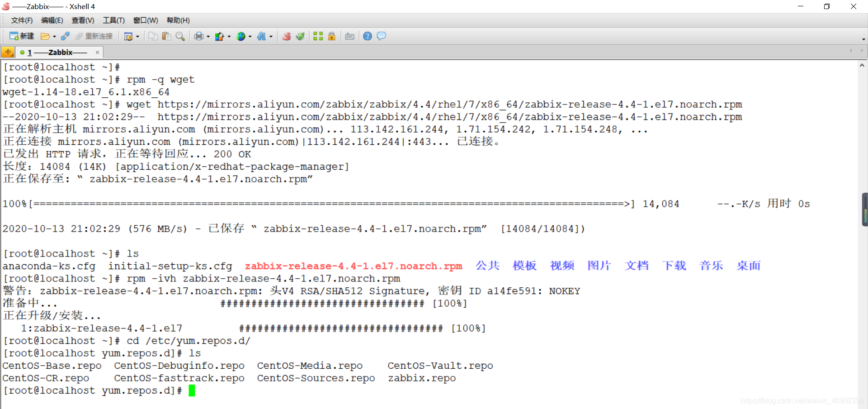
Task: Click the blue 下载 directory name
Action: (x=674, y=266)
